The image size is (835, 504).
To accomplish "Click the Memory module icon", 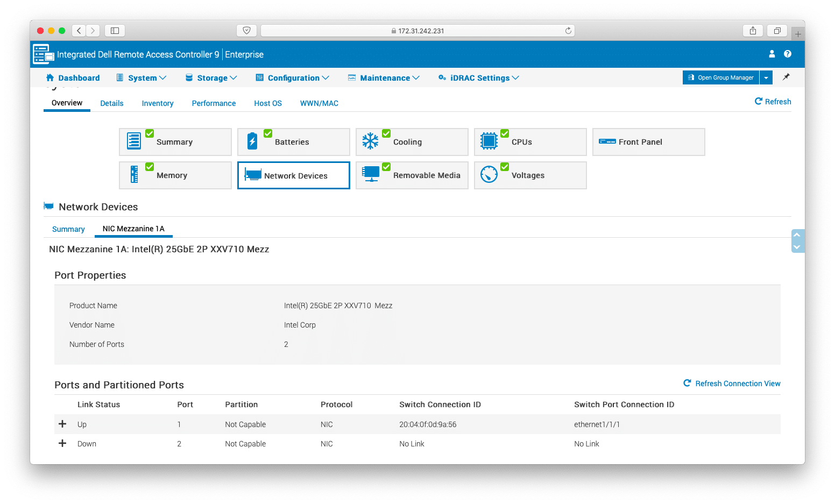I will [135, 174].
